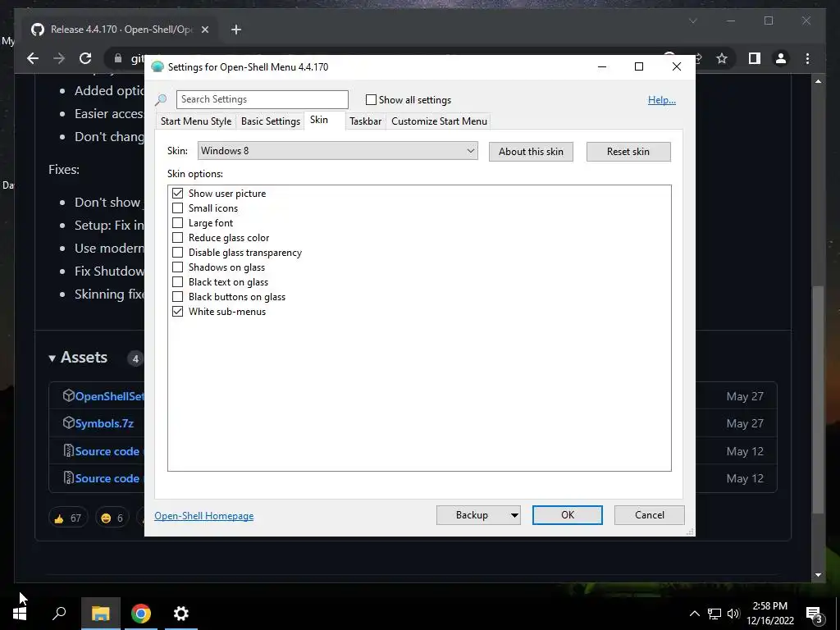Screen dimensions: 840x630
Task: Open Chrome three-dot menu
Action: (x=807, y=58)
